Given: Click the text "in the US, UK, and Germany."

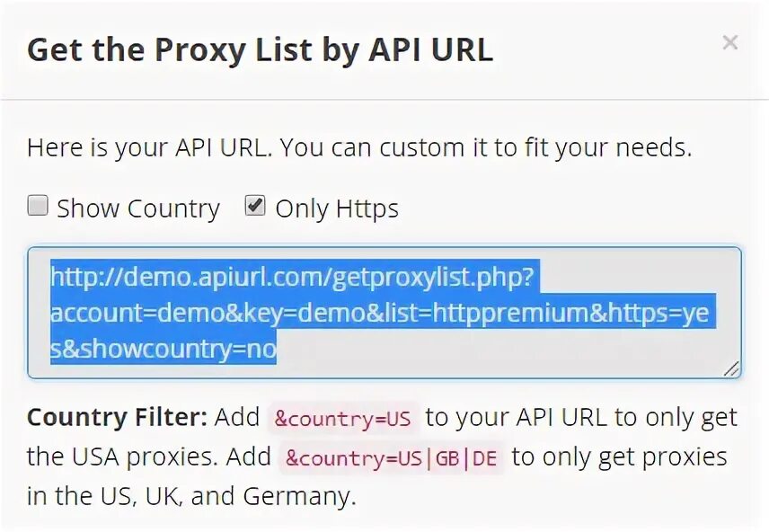Looking at the screenshot, I should [x=191, y=496].
